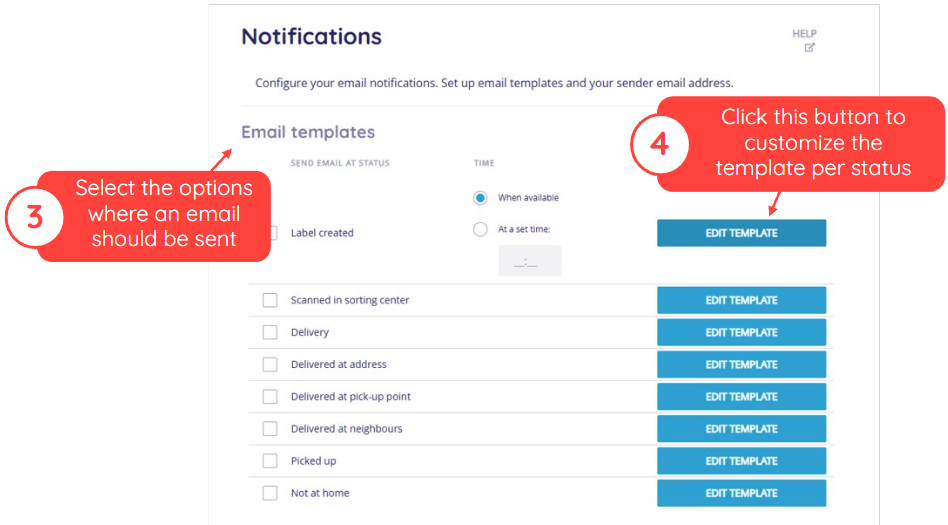Screen dimensions: 948x525
Task: Edit template for Delivered at neighbours
Action: (741, 428)
